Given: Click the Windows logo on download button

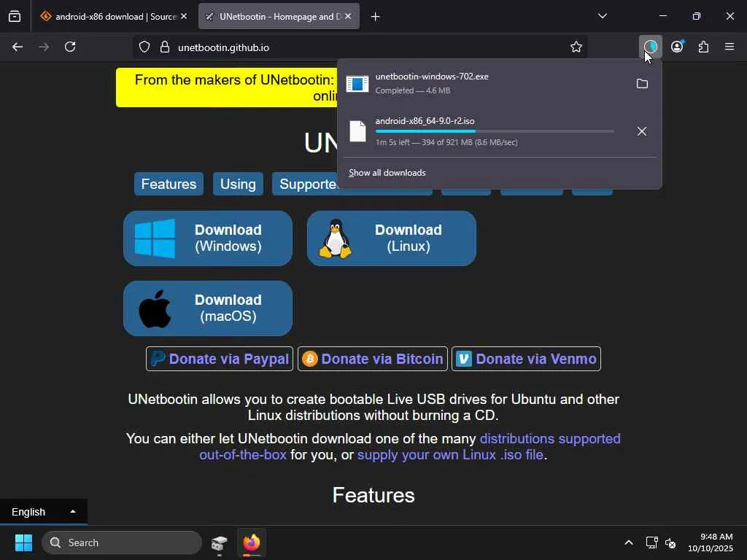Looking at the screenshot, I should [155, 238].
